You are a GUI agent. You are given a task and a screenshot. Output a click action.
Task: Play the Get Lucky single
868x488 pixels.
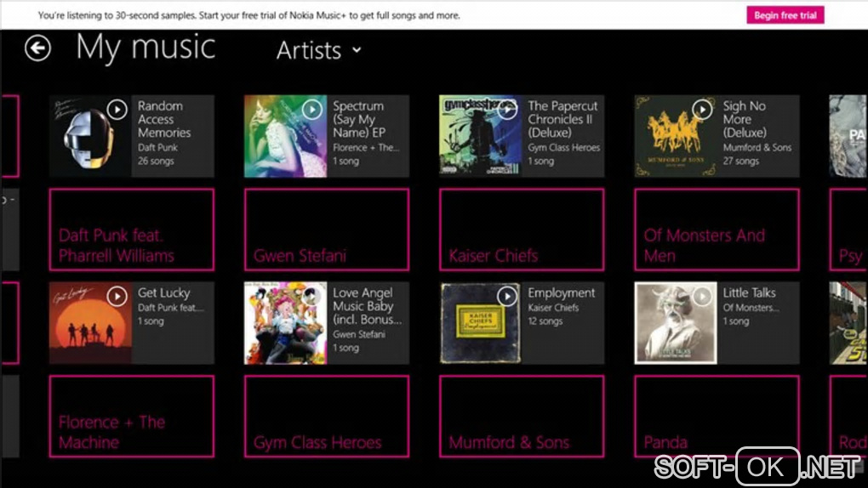pyautogui.click(x=117, y=297)
